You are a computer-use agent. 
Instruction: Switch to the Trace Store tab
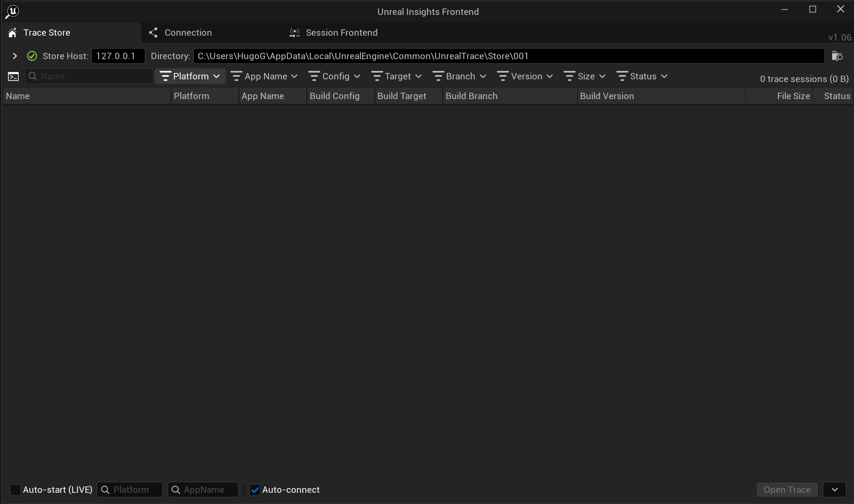point(71,32)
